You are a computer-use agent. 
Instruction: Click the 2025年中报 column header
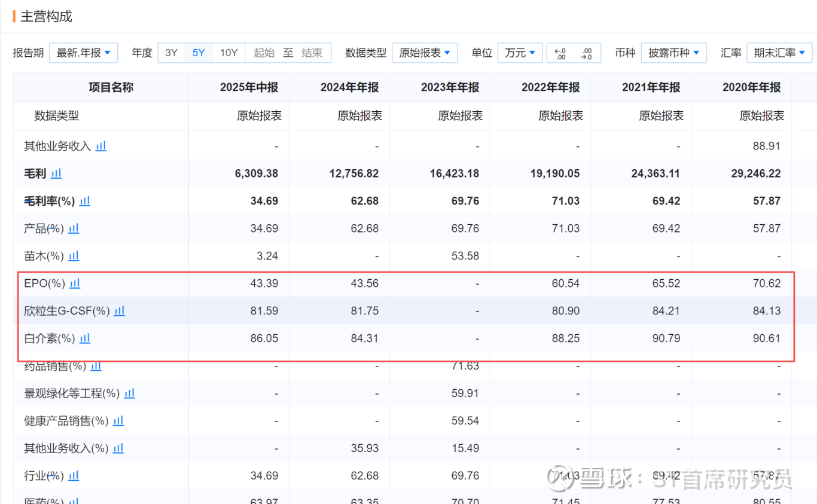(249, 87)
